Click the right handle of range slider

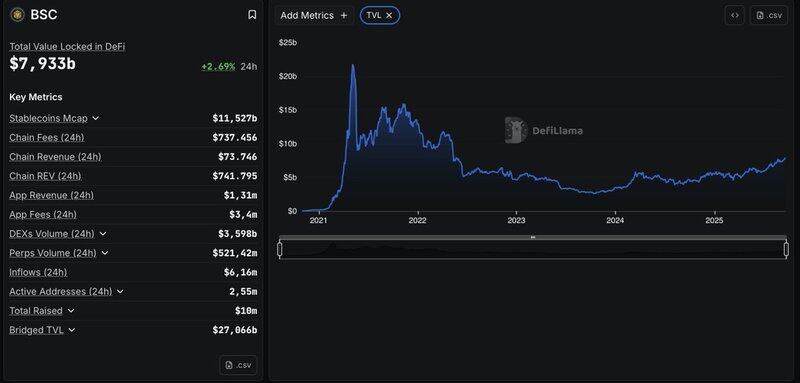786,249
